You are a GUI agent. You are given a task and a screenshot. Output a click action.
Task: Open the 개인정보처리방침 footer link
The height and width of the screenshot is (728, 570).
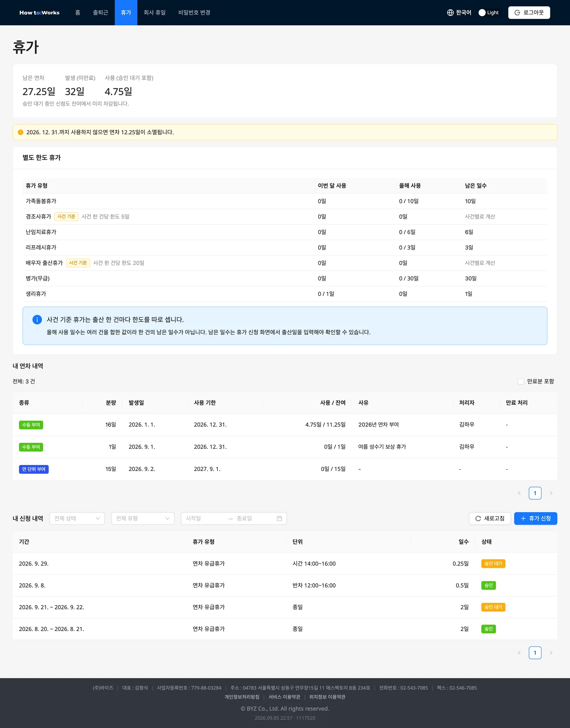242,697
